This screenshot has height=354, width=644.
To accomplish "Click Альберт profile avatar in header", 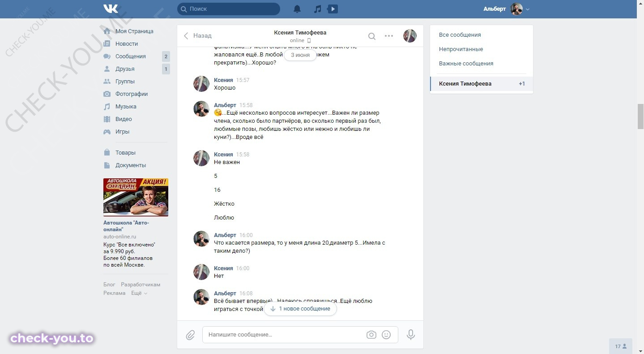I will [516, 9].
